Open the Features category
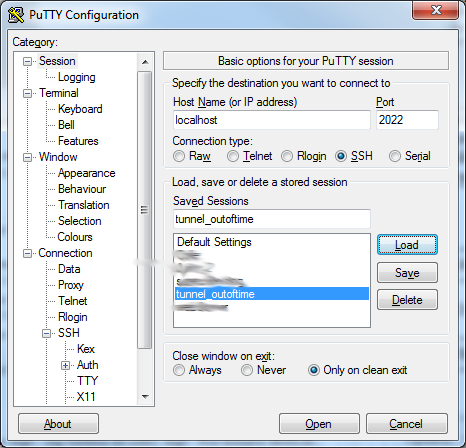The image size is (466, 448). 78,141
